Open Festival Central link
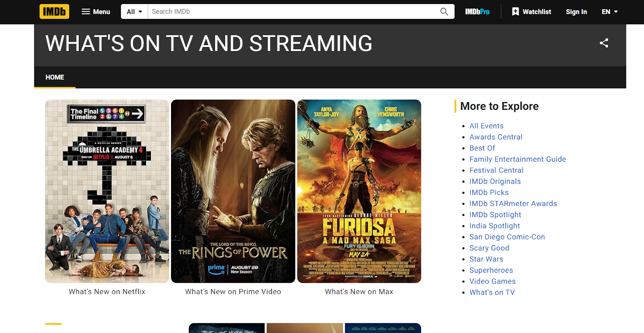 tap(496, 171)
